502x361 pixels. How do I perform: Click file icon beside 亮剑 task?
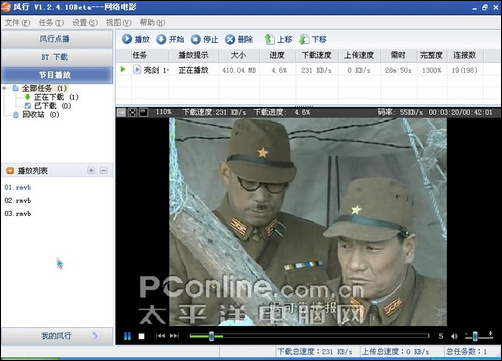(137, 69)
